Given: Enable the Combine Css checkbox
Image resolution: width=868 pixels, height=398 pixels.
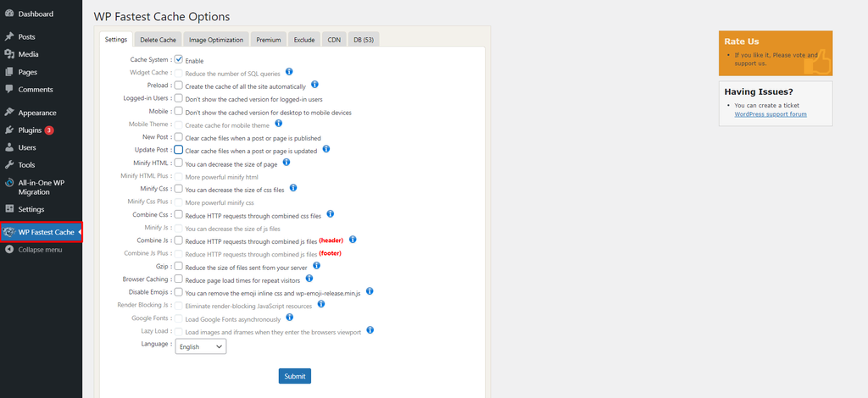Looking at the screenshot, I should [x=179, y=214].
